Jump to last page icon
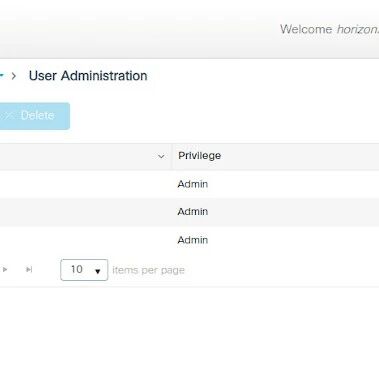Image resolution: width=379 pixels, height=379 pixels. tap(29, 269)
